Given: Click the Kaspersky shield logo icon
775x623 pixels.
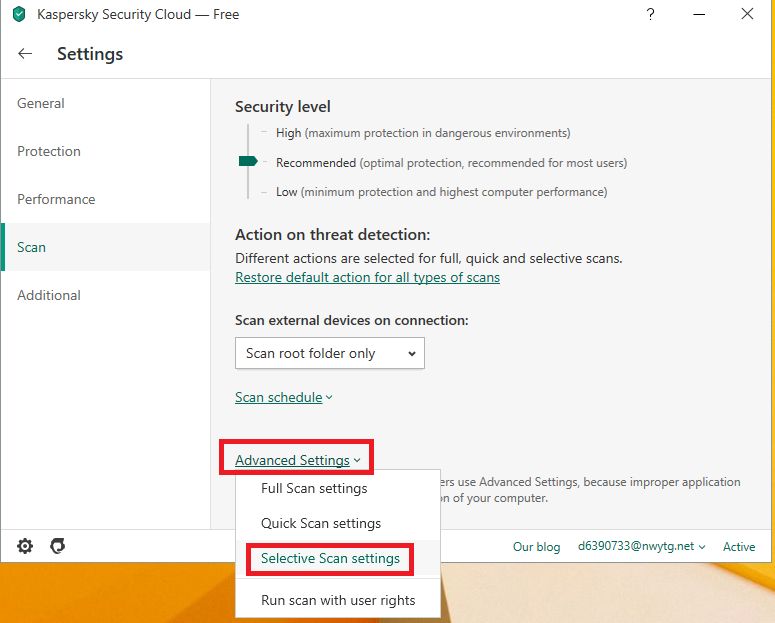Looking at the screenshot, I should [19, 14].
